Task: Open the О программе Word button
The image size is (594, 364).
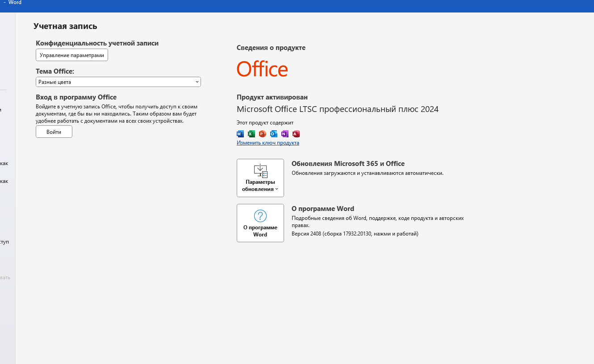Action: [260, 223]
